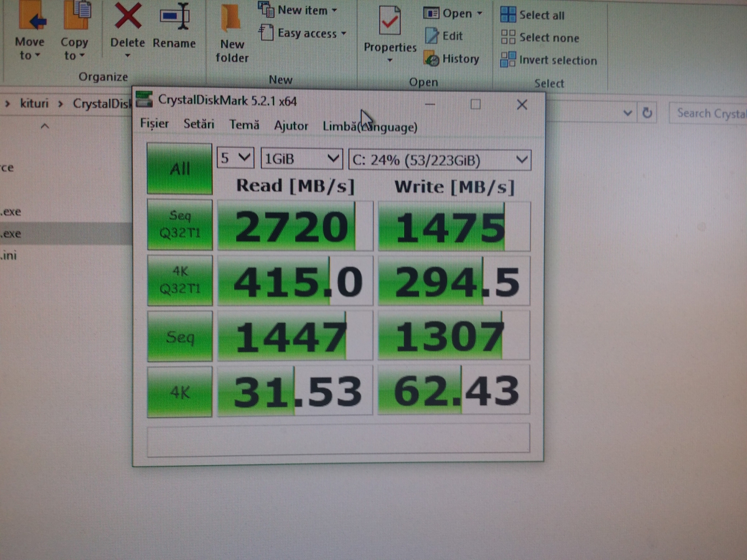
Task: Open the test count dropdown showing 5
Action: pyautogui.click(x=235, y=158)
